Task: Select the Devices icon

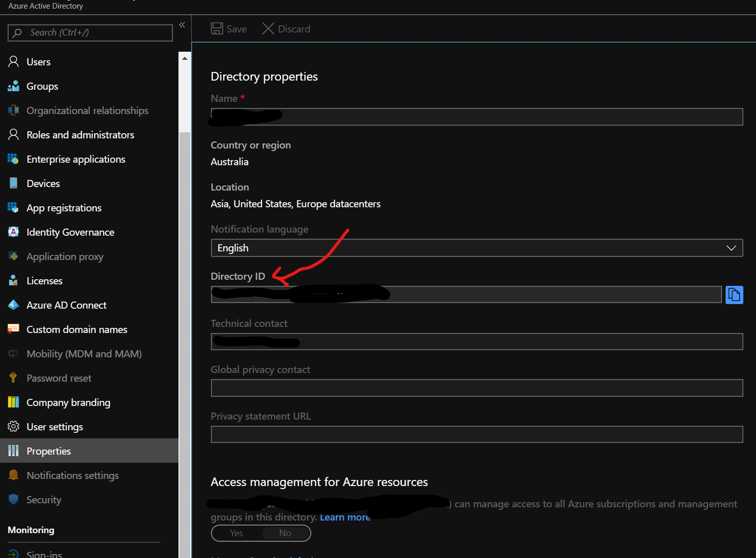Action: [13, 183]
